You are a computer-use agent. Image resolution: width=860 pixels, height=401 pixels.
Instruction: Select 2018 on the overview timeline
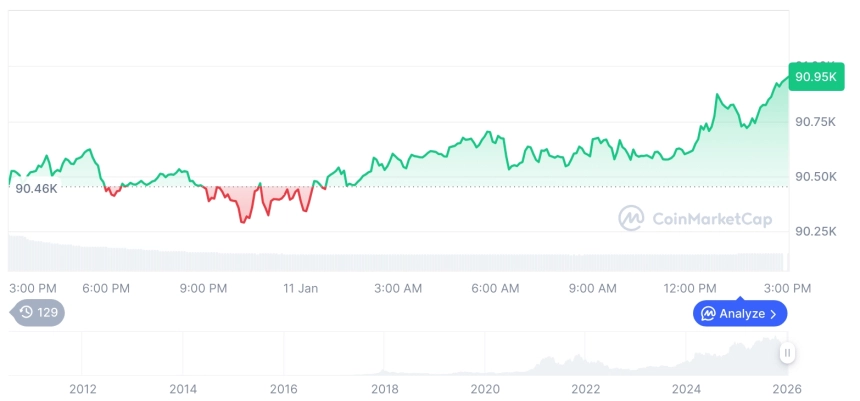(x=384, y=388)
